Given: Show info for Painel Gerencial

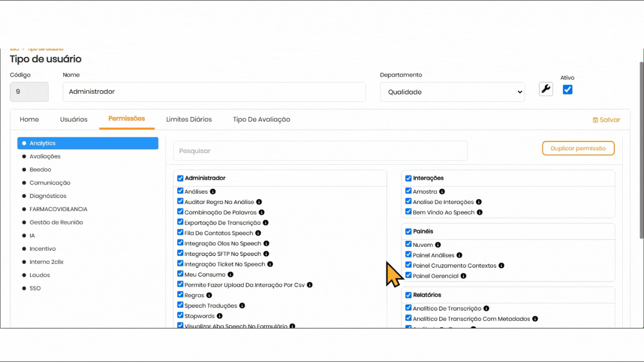Looking at the screenshot, I should (x=463, y=276).
